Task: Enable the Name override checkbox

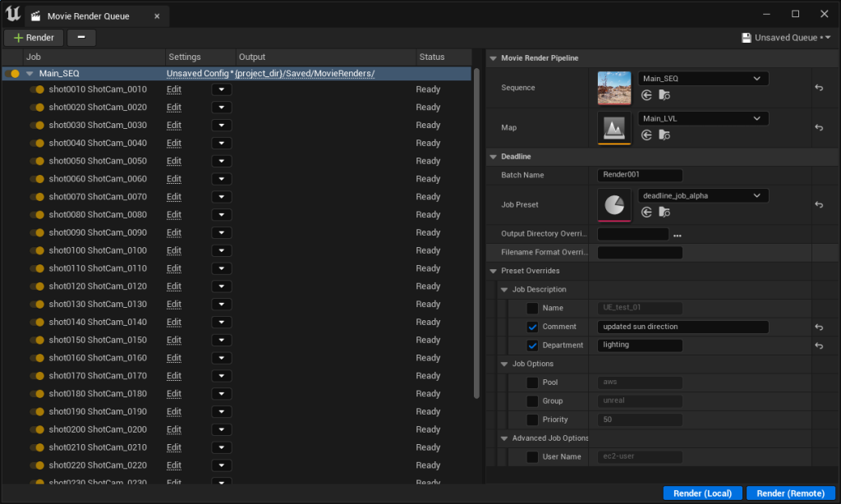Action: pyautogui.click(x=531, y=307)
